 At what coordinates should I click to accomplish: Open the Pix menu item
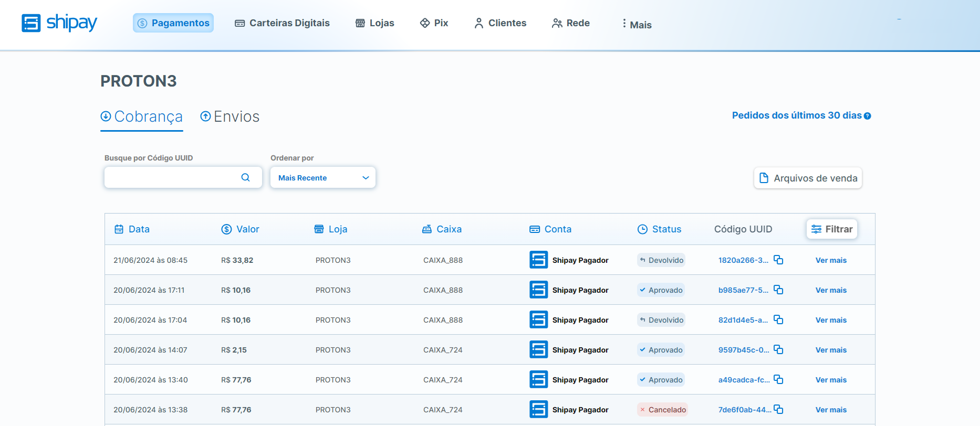pyautogui.click(x=434, y=23)
